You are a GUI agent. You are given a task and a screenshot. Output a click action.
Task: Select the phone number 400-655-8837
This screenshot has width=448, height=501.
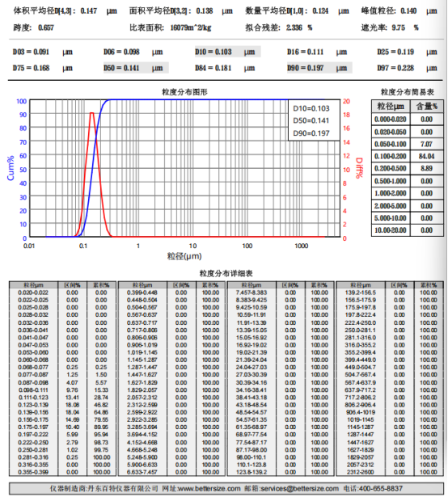[x=381, y=489]
